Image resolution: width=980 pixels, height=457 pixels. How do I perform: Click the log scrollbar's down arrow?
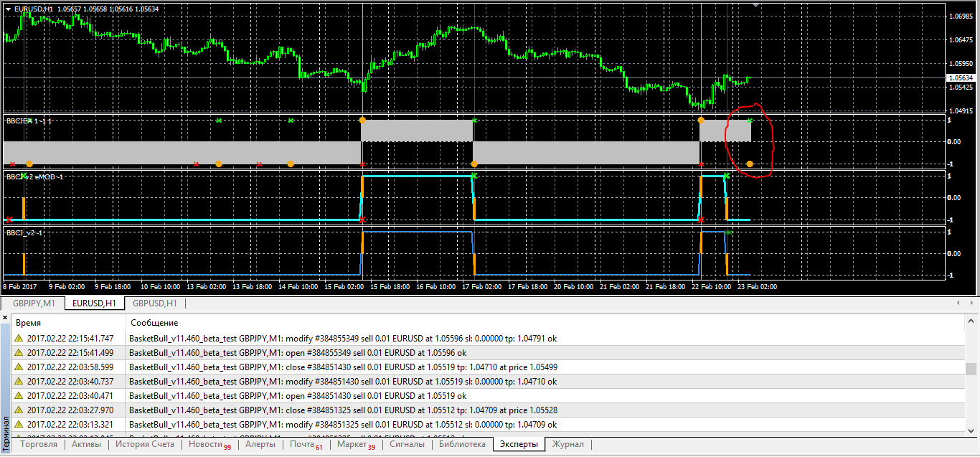(971, 432)
